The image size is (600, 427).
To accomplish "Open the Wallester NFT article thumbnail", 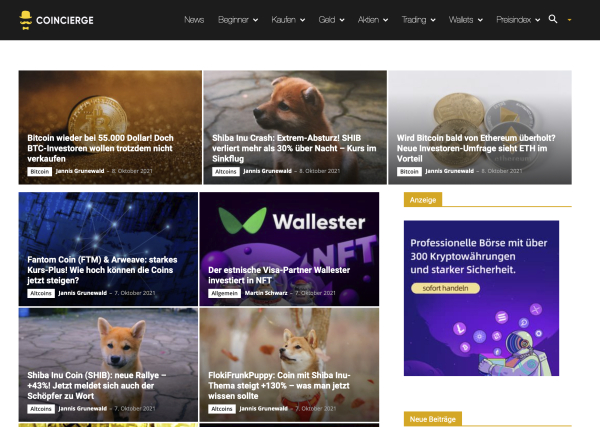I will (289, 249).
